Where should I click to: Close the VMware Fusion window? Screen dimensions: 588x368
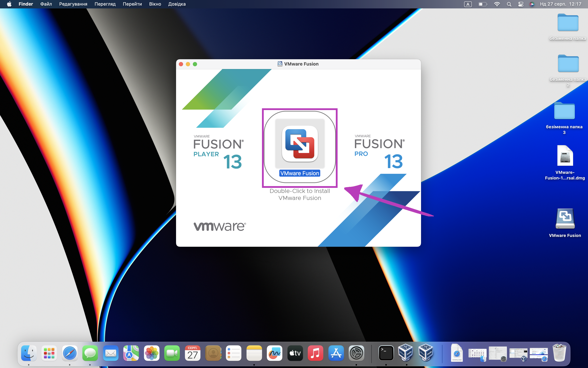click(x=181, y=64)
